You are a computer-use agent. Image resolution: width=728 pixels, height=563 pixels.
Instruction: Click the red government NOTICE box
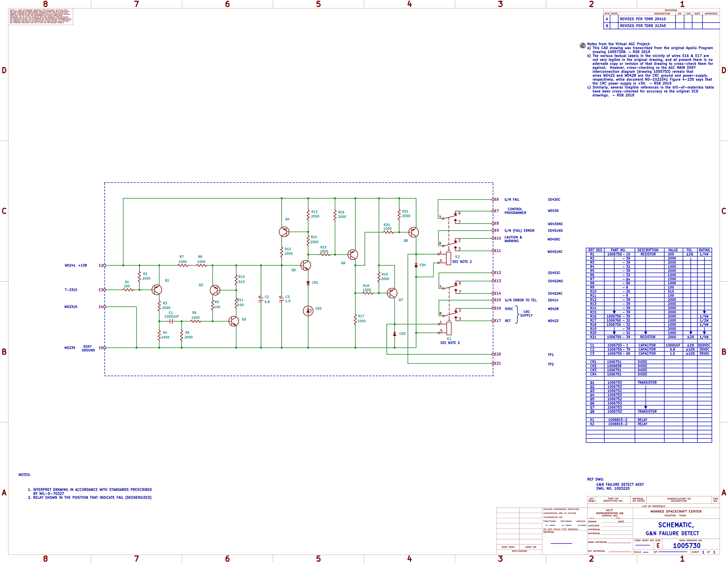[41, 17]
